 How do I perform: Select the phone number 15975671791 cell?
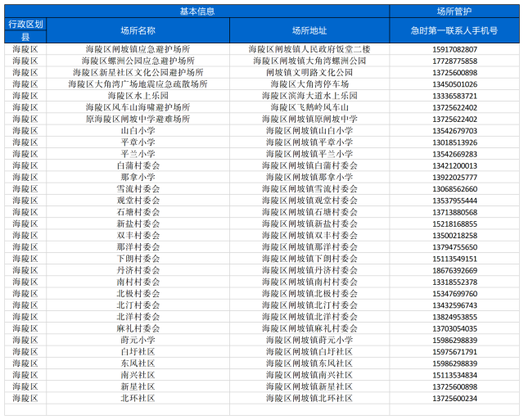click(454, 351)
